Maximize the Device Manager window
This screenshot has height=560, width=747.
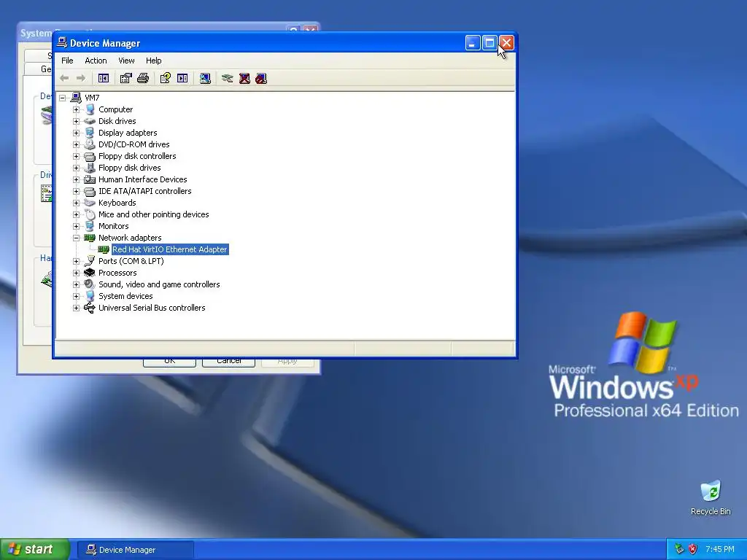(x=489, y=43)
